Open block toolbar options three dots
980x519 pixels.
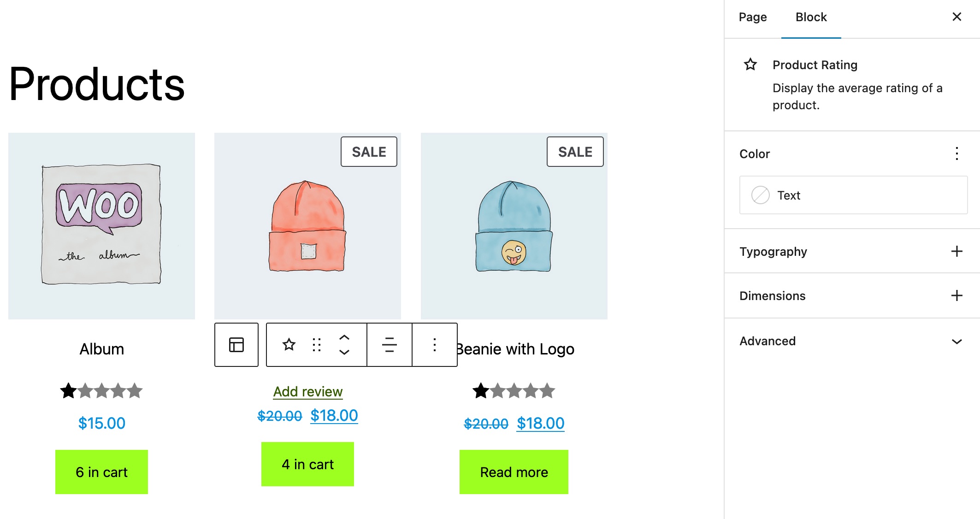tap(434, 345)
